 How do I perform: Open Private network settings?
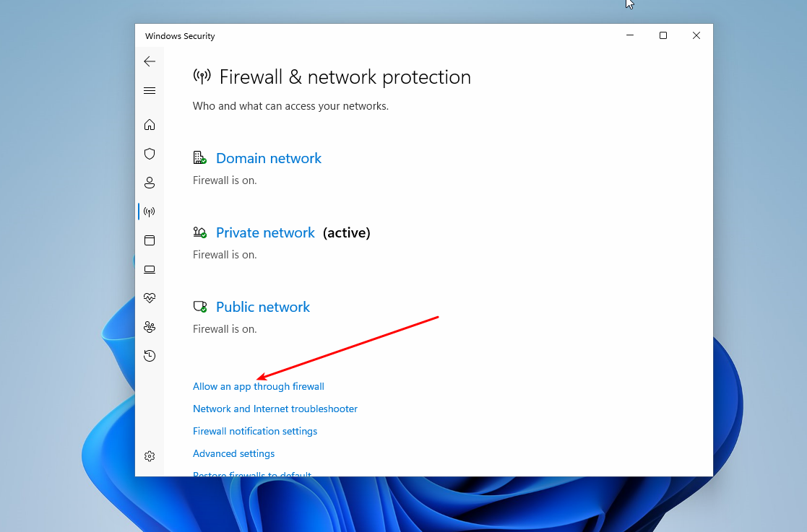click(265, 232)
